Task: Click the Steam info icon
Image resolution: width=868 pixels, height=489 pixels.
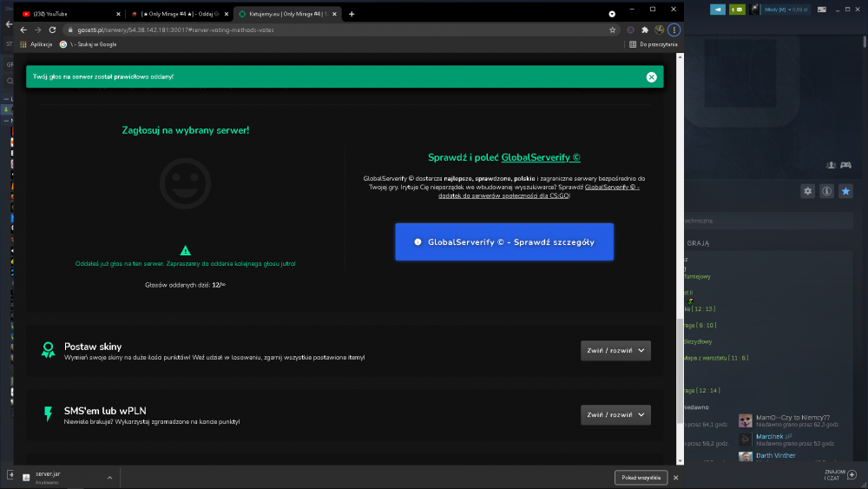Action: (x=826, y=191)
